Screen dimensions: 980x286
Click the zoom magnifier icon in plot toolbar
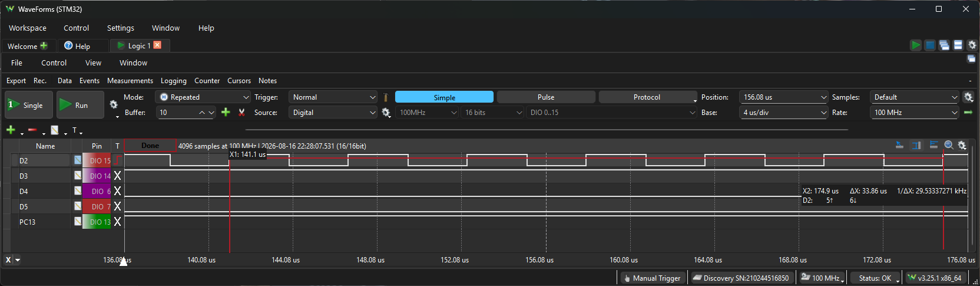949,145
